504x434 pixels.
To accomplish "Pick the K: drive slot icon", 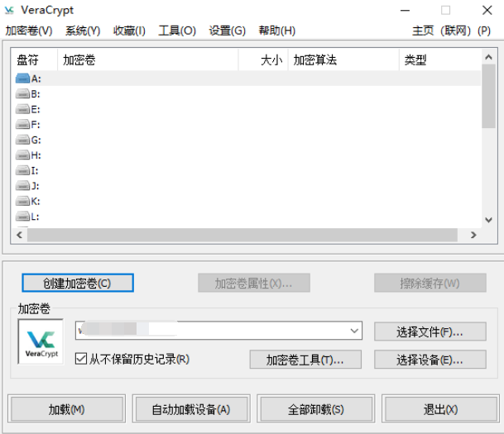I will tap(22, 201).
